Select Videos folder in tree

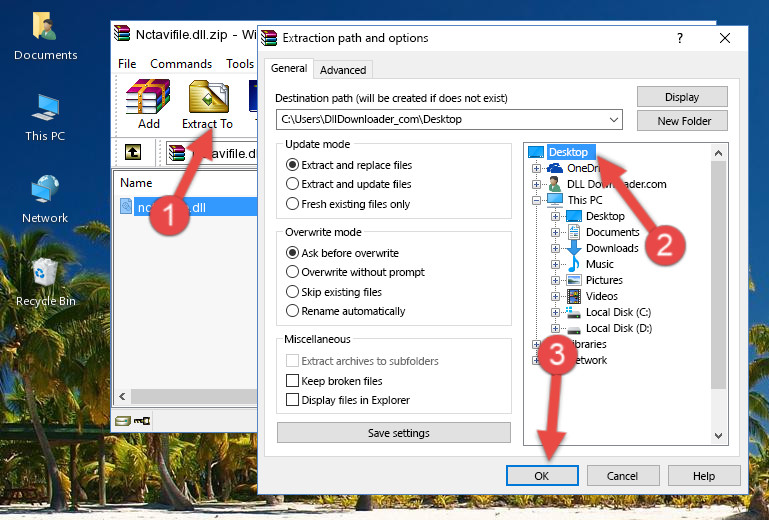point(601,296)
